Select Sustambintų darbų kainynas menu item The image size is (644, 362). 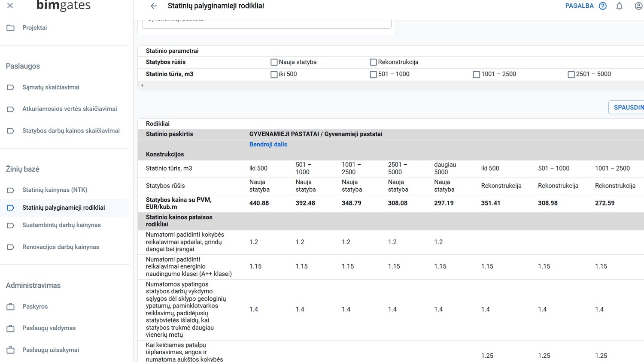pyautogui.click(x=61, y=225)
